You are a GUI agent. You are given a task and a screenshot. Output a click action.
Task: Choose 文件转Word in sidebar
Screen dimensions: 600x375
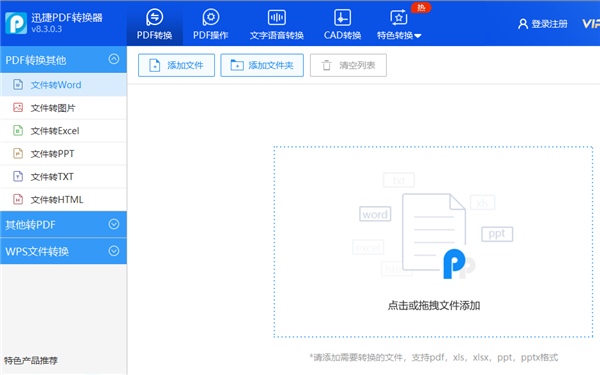(64, 85)
